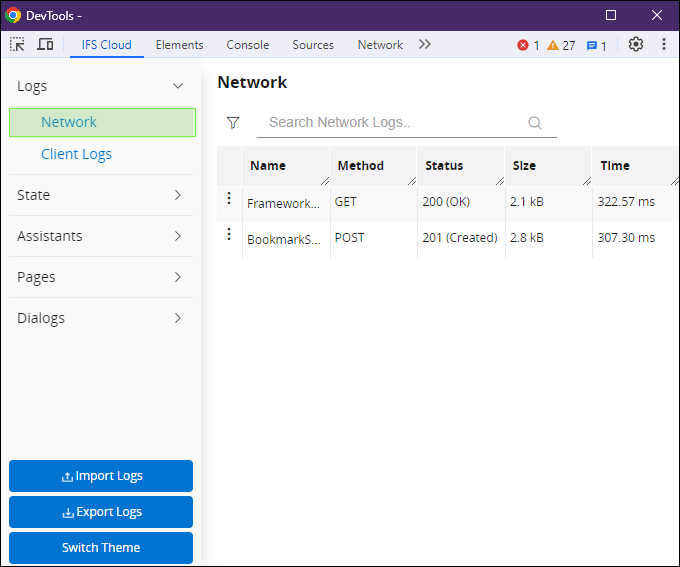The width and height of the screenshot is (680, 567).
Task: Open row menu for BookmarkS POST request
Action: [x=229, y=234]
